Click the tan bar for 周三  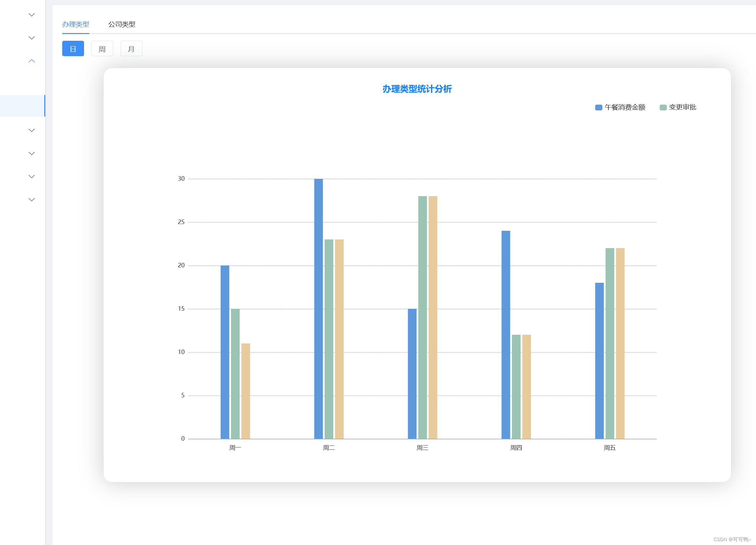click(433, 317)
